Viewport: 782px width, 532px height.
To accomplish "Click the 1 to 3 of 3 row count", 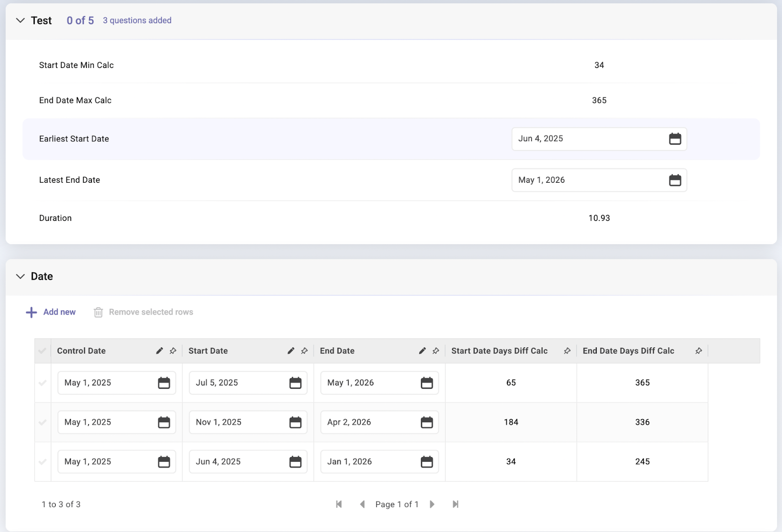I will [x=61, y=504].
